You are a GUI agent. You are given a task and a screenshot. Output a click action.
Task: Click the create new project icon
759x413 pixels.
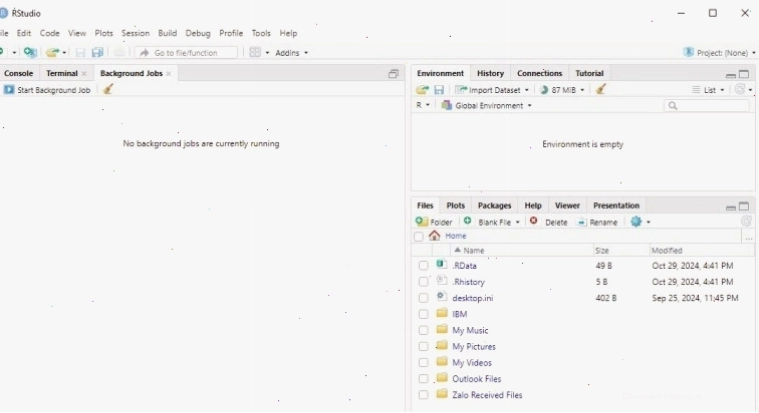pyautogui.click(x=30, y=52)
